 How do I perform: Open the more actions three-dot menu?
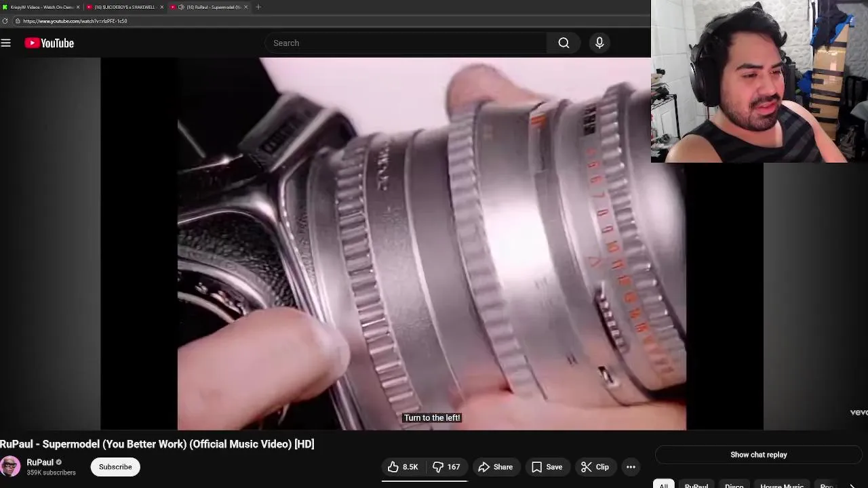click(631, 467)
